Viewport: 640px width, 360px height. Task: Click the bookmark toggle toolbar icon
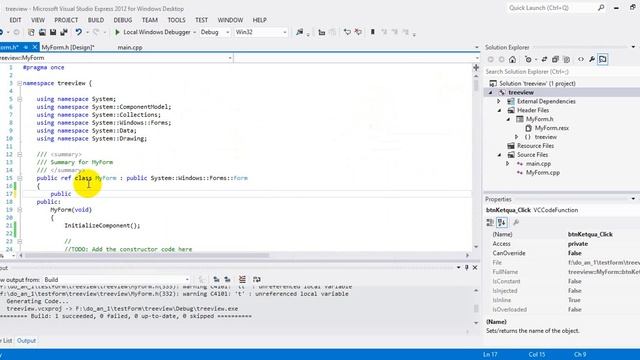pos(373,32)
